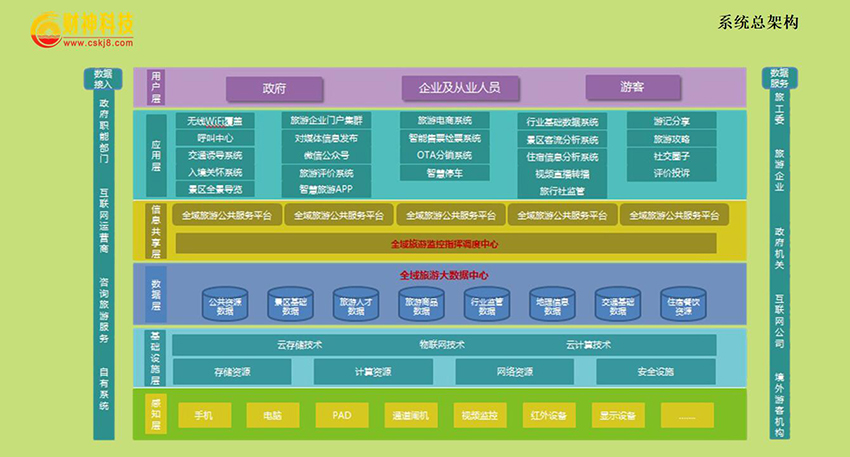Click the 住宿信息分析系统 block

pyautogui.click(x=562, y=157)
